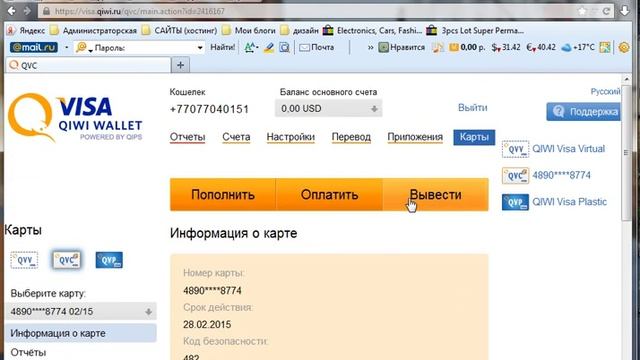Open the Приложения menu item

415,137
